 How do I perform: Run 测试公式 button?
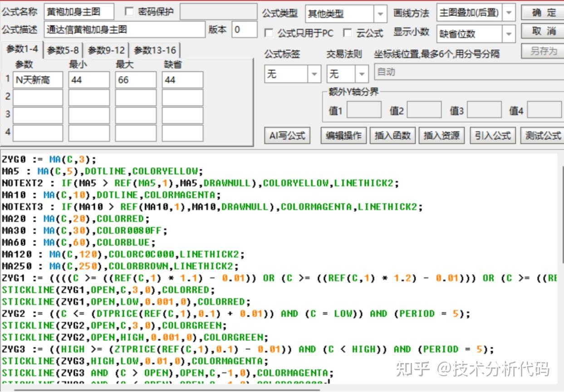pyautogui.click(x=542, y=135)
